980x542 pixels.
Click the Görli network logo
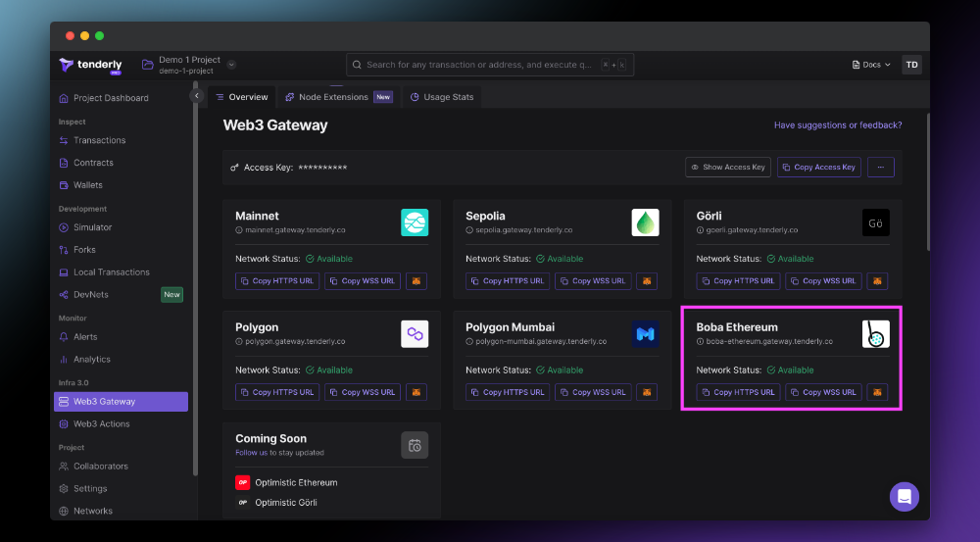875,222
